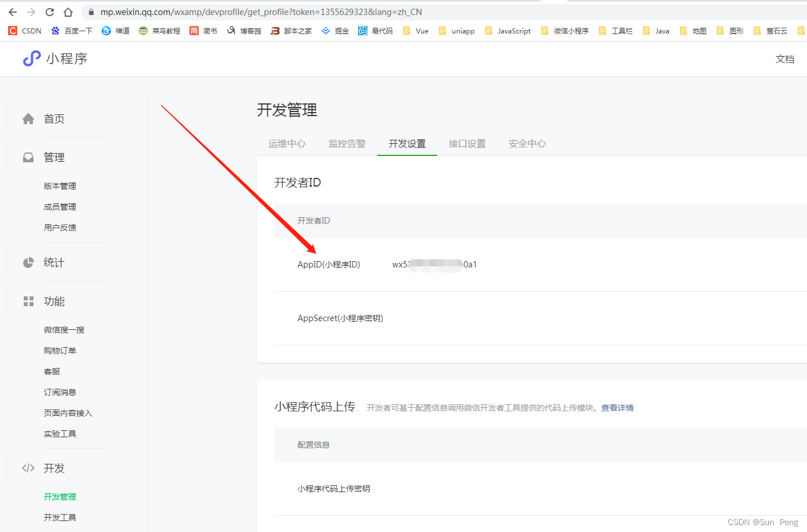
Task: Click the 管理 inbox icon
Action: pos(28,157)
